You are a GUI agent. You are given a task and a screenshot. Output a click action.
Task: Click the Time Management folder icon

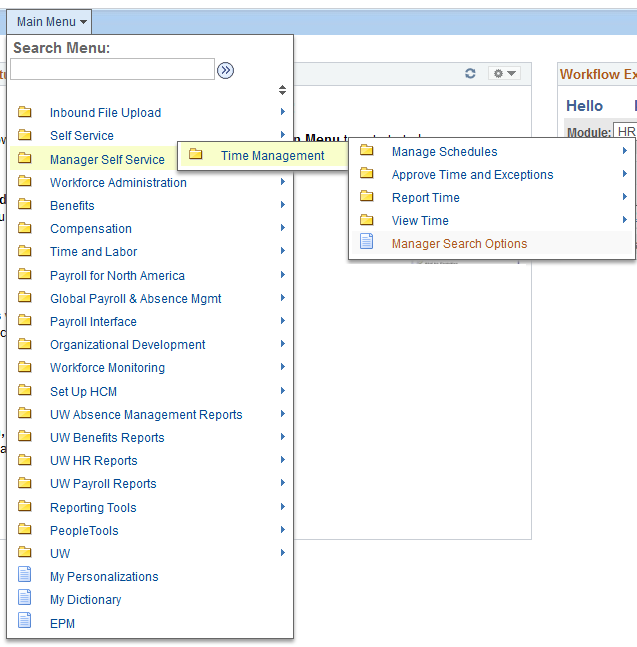(196, 155)
